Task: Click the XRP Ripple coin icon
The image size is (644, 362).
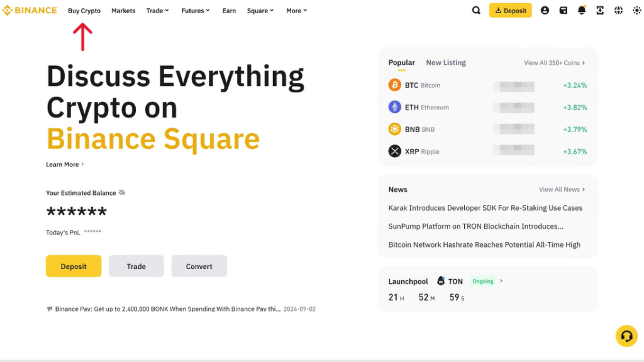Action: click(x=395, y=151)
